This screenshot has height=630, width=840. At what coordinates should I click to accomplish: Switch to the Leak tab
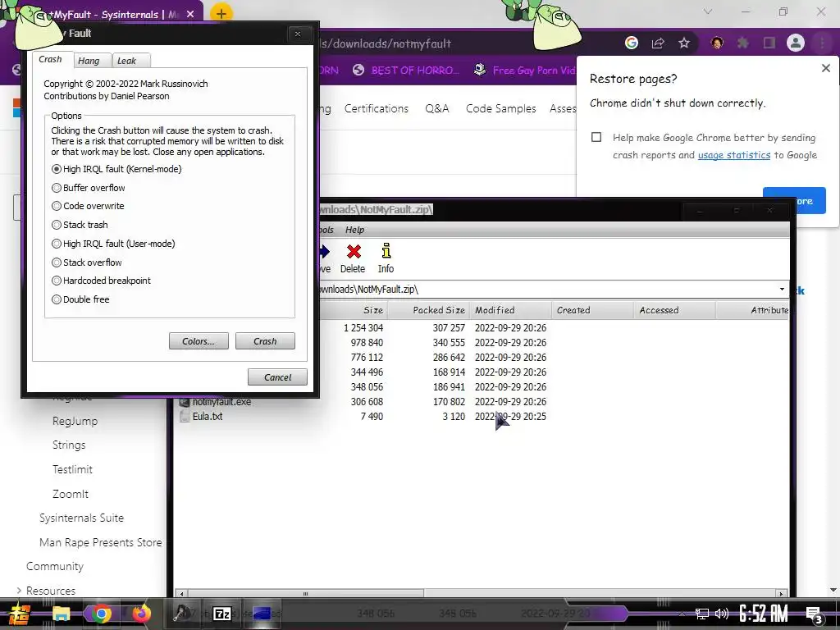127,61
